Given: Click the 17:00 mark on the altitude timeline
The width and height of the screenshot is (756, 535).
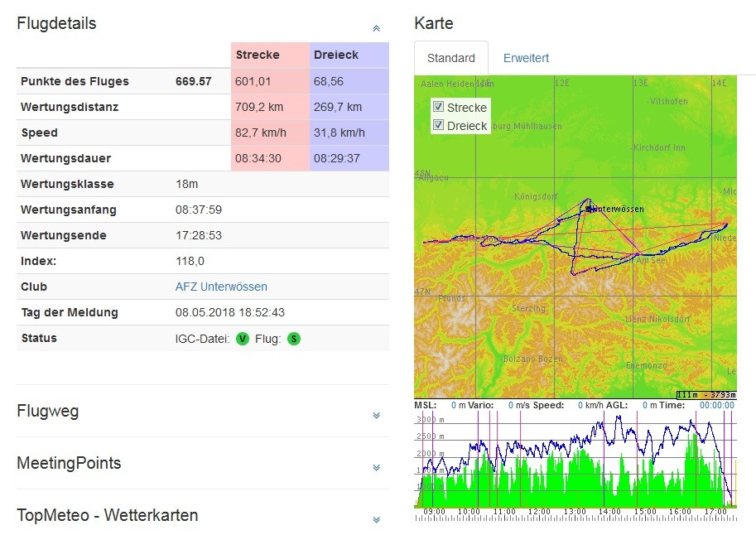Looking at the screenshot, I should coord(715,512).
